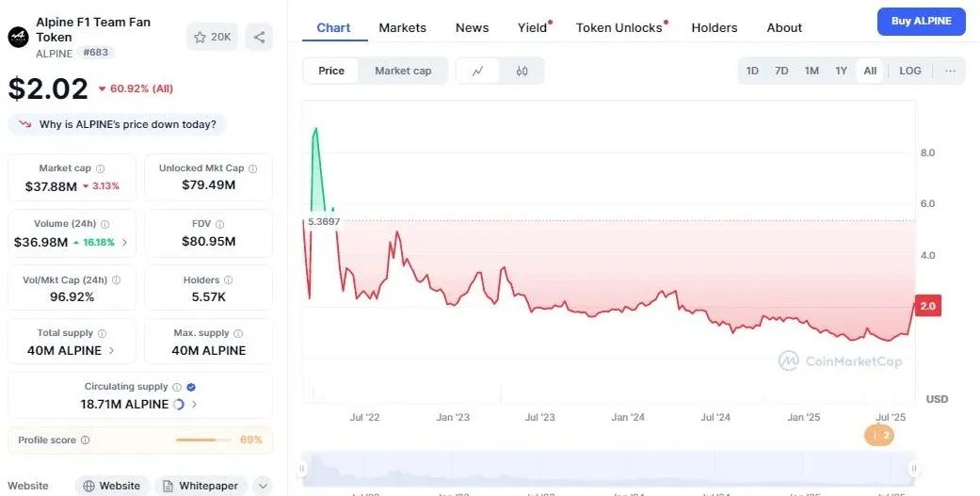
Task: Click Vol/Mkt Cap info icon
Action: [116, 280]
